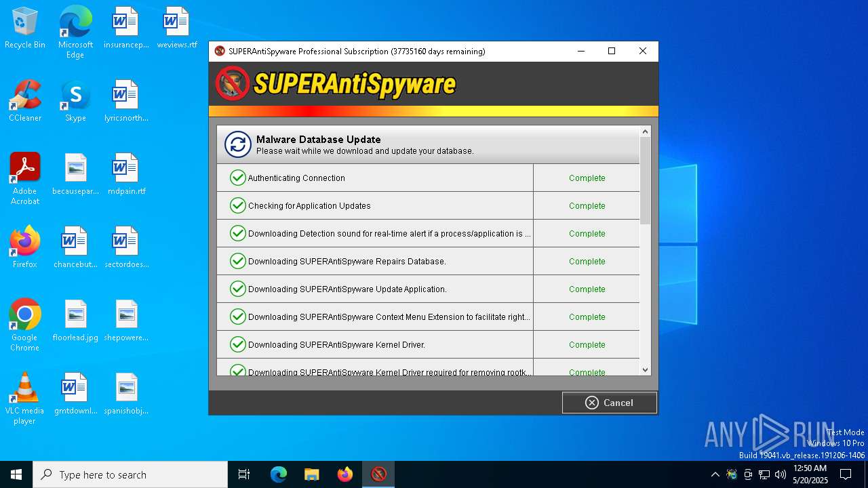868x488 pixels.
Task: Click the scroll down arrow in update list
Action: (x=645, y=370)
